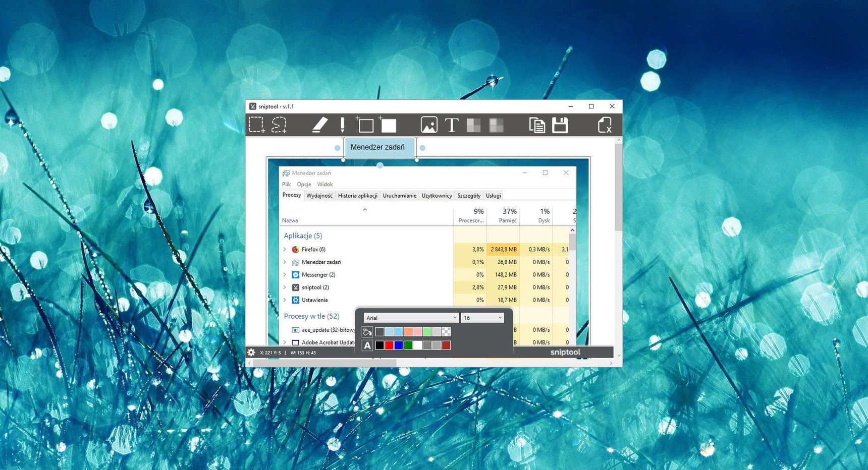Click the '2 843,8 MB' memory cell
The width and height of the screenshot is (868, 470).
coord(504,250)
